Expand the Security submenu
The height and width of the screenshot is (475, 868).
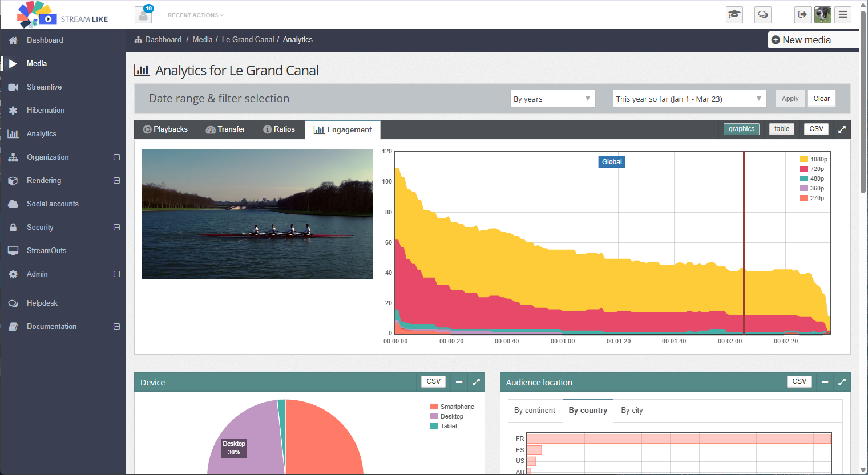(x=117, y=228)
